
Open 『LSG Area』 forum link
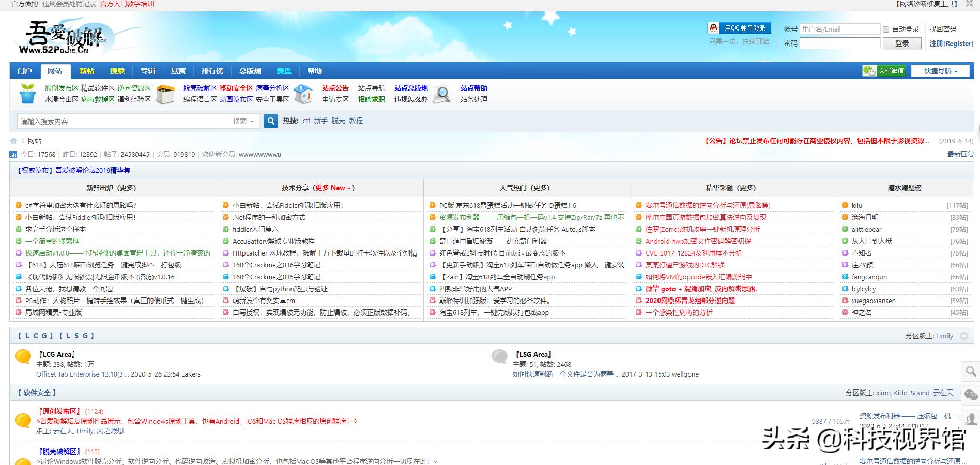pos(533,354)
